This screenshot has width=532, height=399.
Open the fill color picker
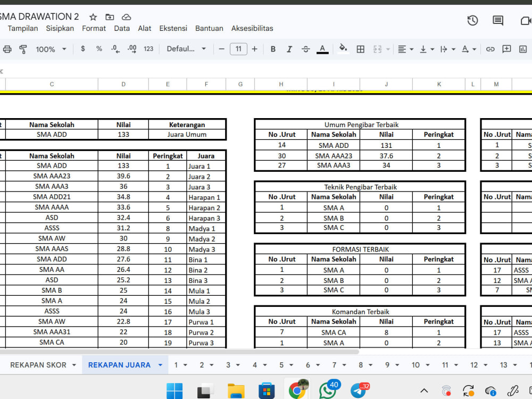click(x=343, y=49)
